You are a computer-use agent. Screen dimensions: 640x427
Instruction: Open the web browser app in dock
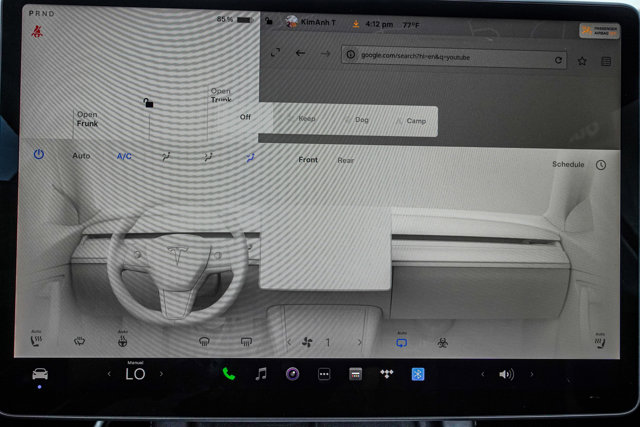pos(356,374)
